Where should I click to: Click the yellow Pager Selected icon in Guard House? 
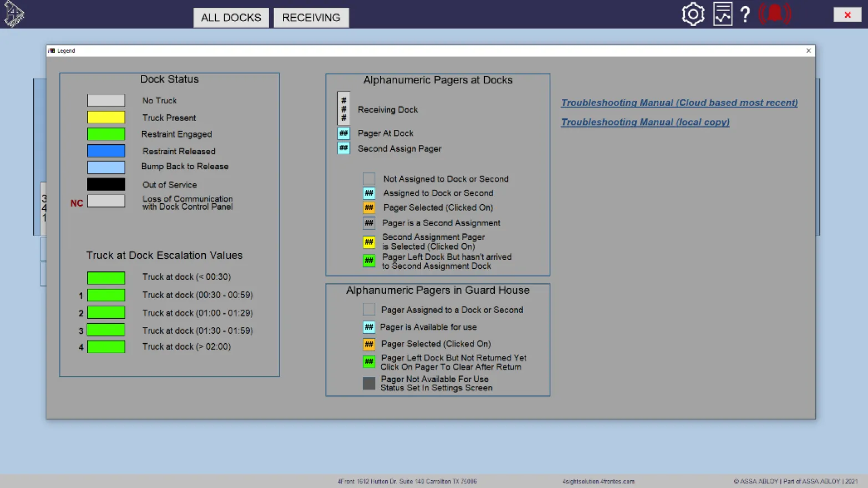click(x=369, y=344)
